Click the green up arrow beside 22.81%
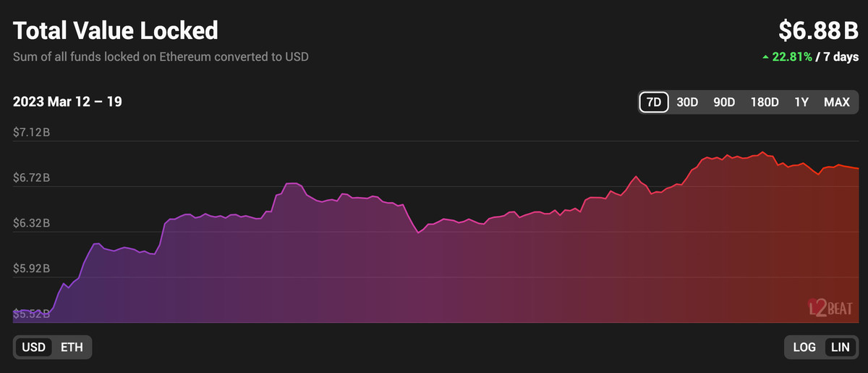Image resolution: width=868 pixels, height=373 pixels. click(x=765, y=56)
